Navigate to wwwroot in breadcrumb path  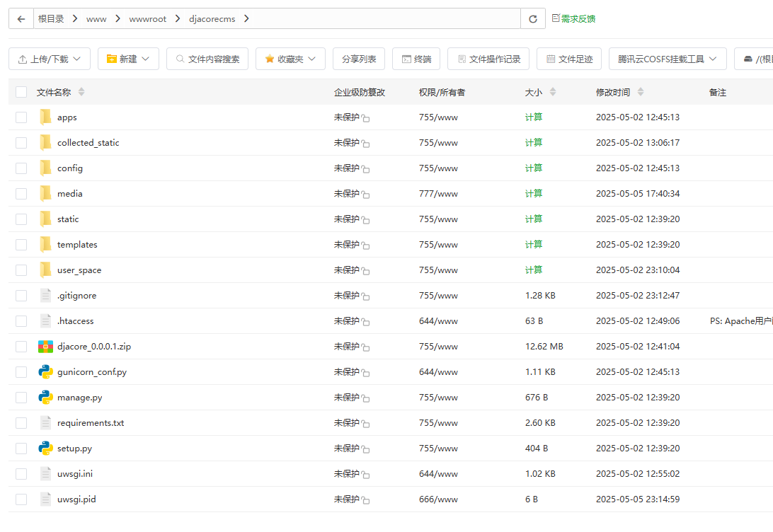coord(147,19)
